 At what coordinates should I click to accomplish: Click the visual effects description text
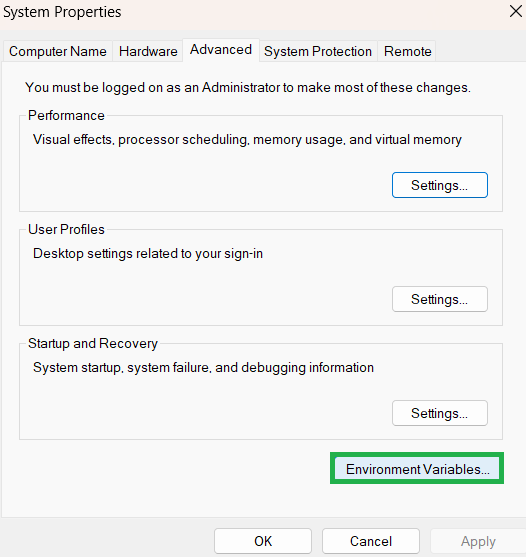[x=247, y=140]
